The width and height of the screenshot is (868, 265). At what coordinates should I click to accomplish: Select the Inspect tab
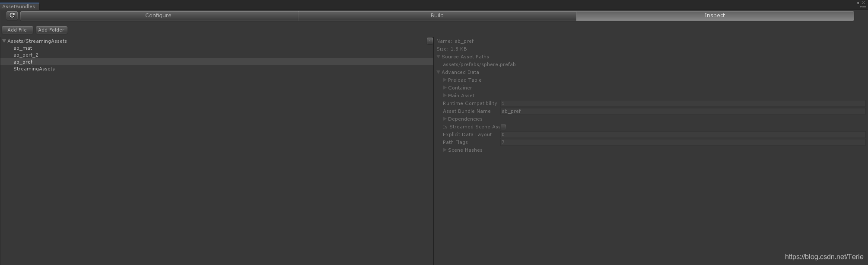(x=715, y=16)
